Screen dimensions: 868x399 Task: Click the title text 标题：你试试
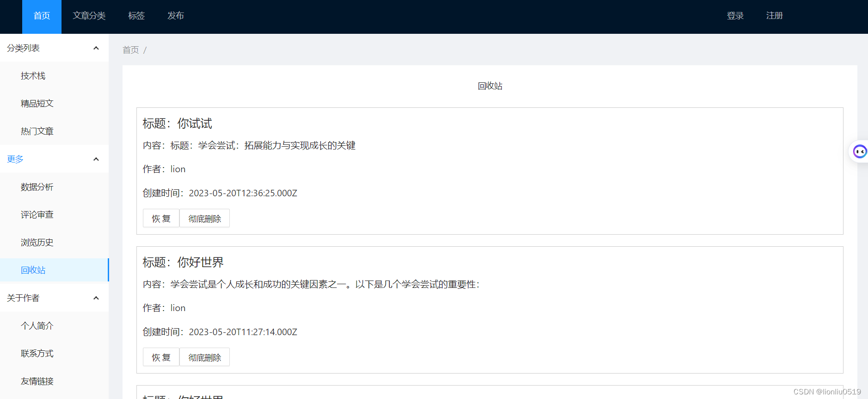click(178, 124)
